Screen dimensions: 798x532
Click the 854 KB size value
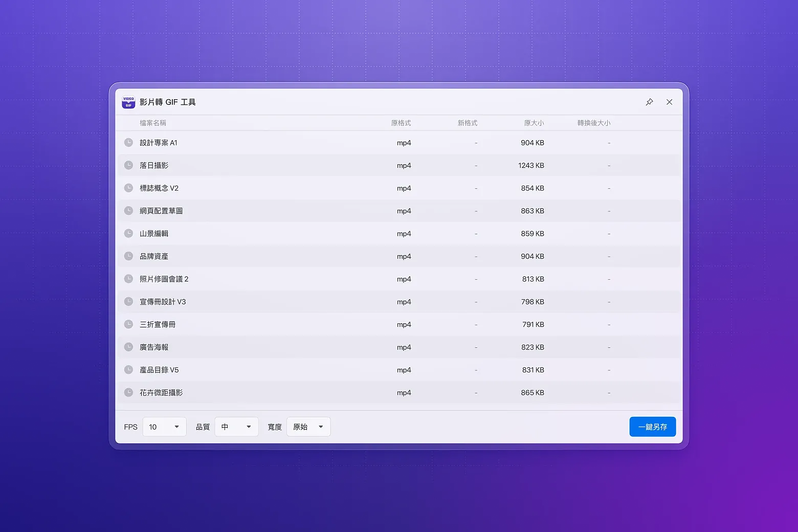(533, 188)
